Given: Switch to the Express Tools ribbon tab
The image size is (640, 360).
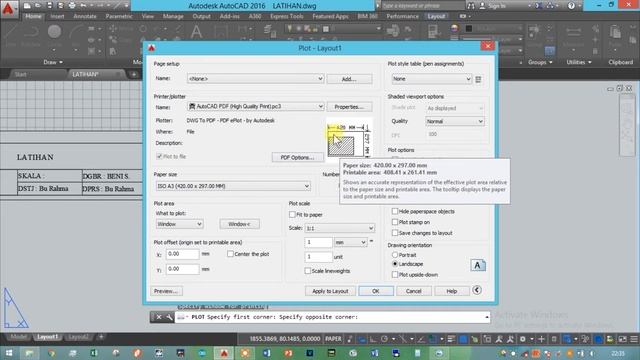Looking at the screenshot, I should (287, 16).
